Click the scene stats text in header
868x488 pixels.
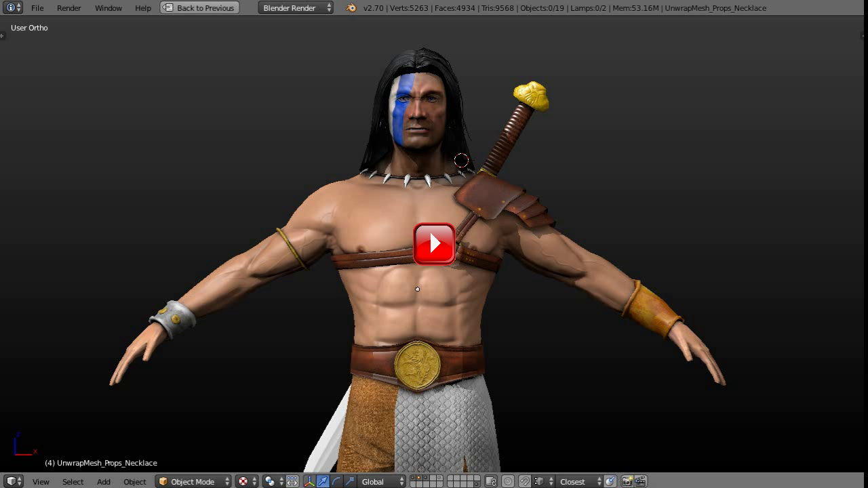click(565, 8)
